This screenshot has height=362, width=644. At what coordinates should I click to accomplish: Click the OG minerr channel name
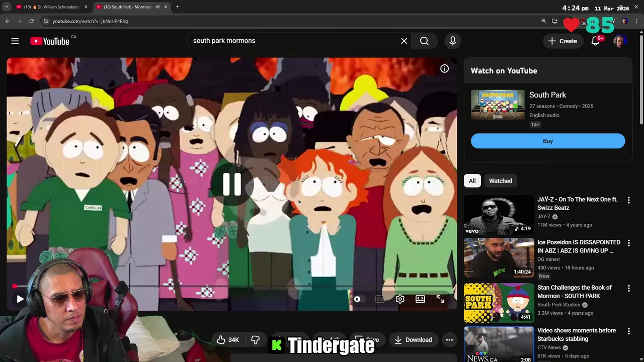(548, 259)
